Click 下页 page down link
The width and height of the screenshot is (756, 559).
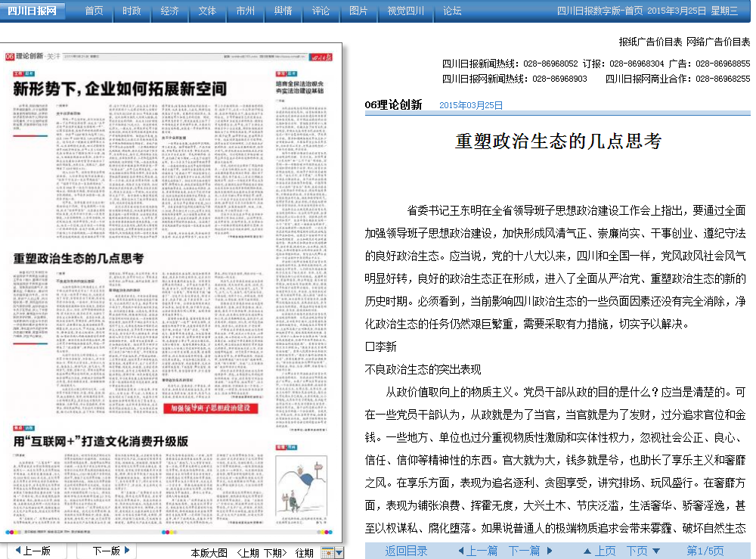(643, 551)
